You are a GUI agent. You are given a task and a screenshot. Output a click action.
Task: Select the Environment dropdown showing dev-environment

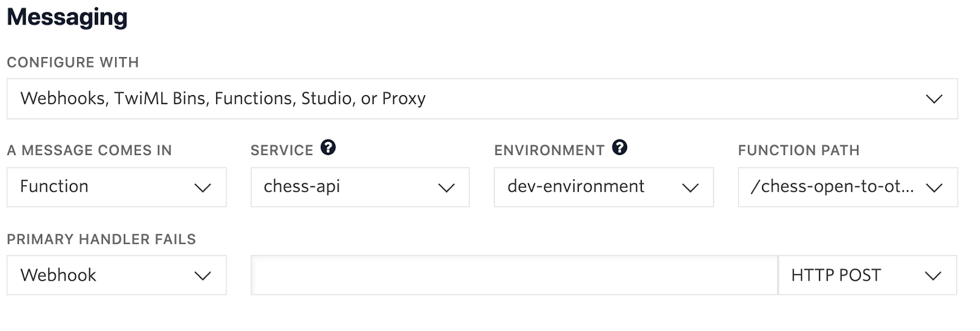coord(603,187)
